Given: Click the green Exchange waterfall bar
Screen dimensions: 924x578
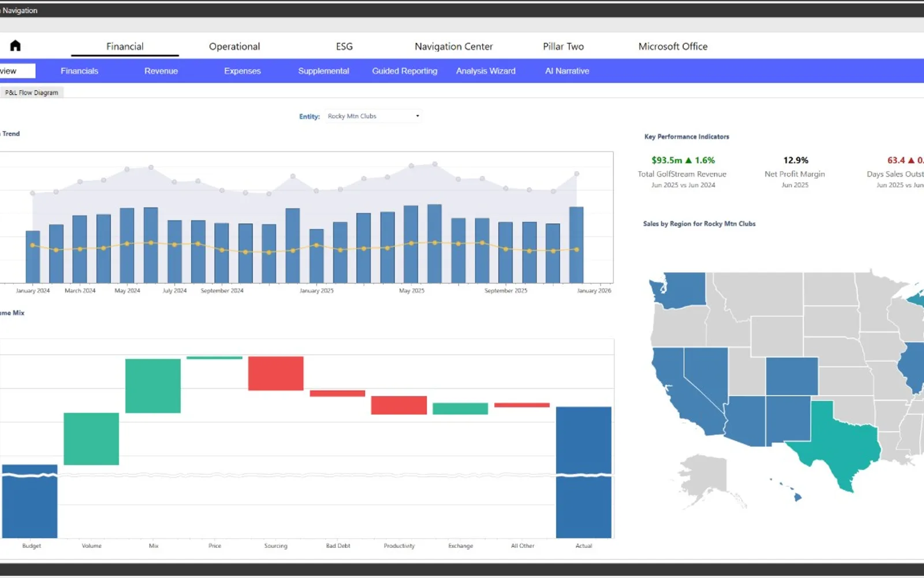Looking at the screenshot, I should (x=460, y=409).
